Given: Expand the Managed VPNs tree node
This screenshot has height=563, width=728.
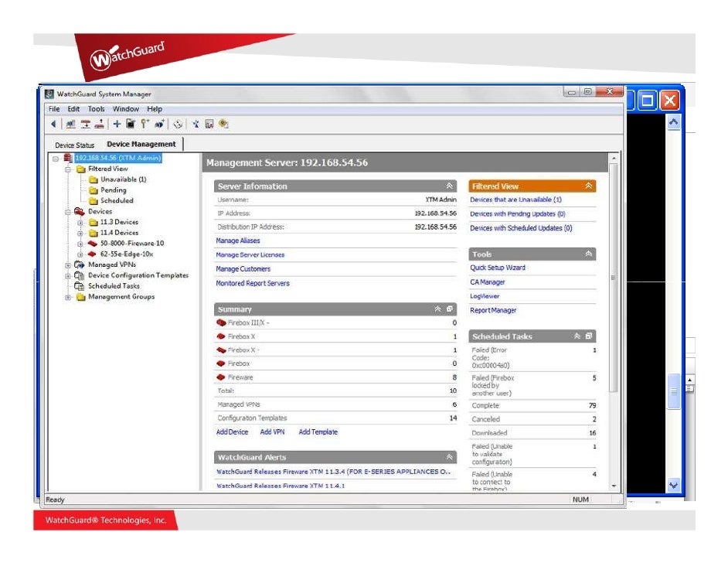Looking at the screenshot, I should 68,265.
